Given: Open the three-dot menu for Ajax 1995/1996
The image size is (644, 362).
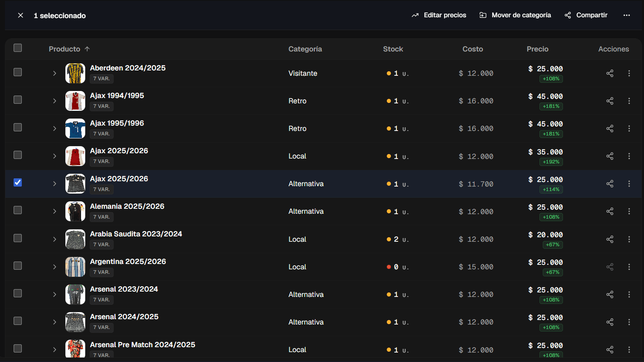Looking at the screenshot, I should [x=629, y=128].
